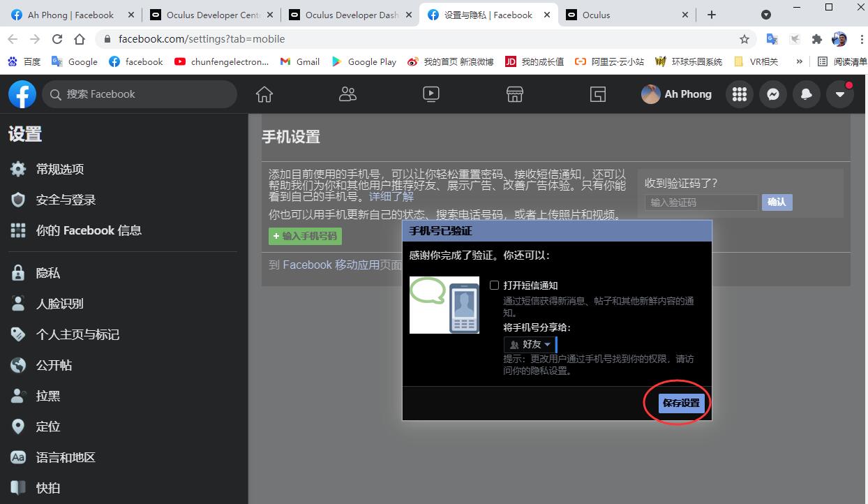Viewport: 868px width, 504px height.
Task: Open the 我的首页 新浪微博 bookmark
Action: (451, 61)
